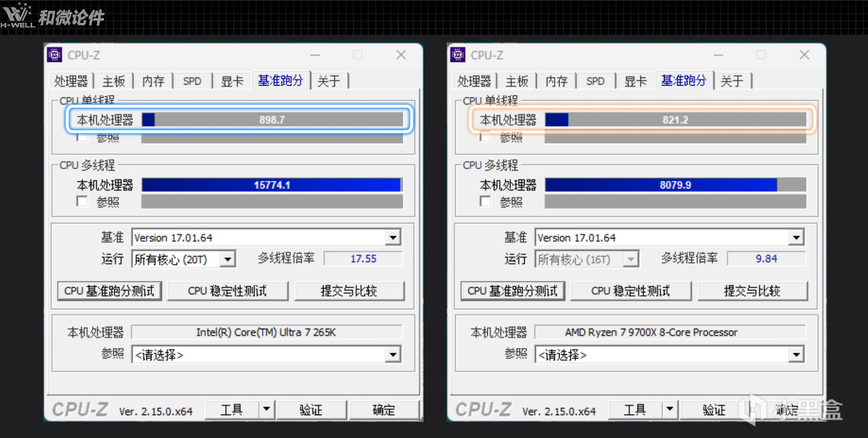Click Ver. 2.15.0.x64 text in right window
868x438 pixels.
click(x=559, y=411)
